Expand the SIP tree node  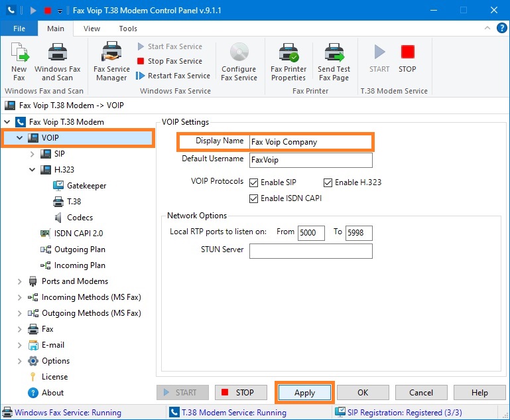32,154
